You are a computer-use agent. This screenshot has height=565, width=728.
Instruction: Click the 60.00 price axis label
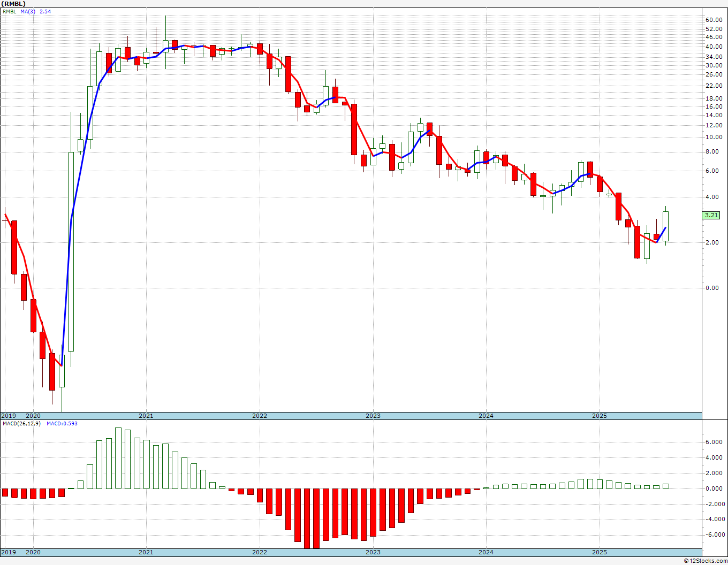point(714,20)
